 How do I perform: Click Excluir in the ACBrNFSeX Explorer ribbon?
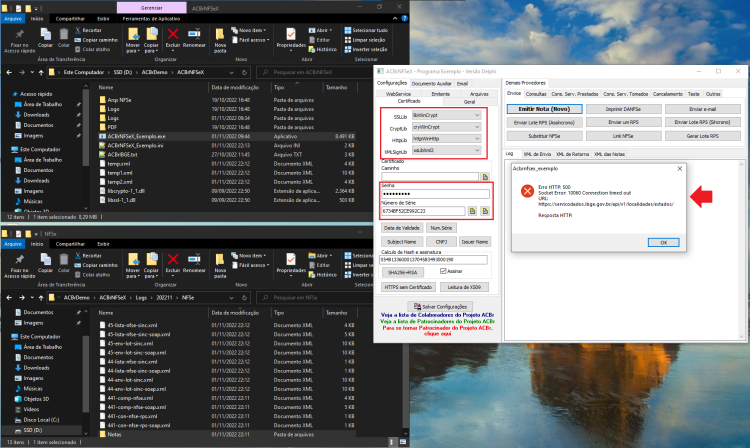173,38
